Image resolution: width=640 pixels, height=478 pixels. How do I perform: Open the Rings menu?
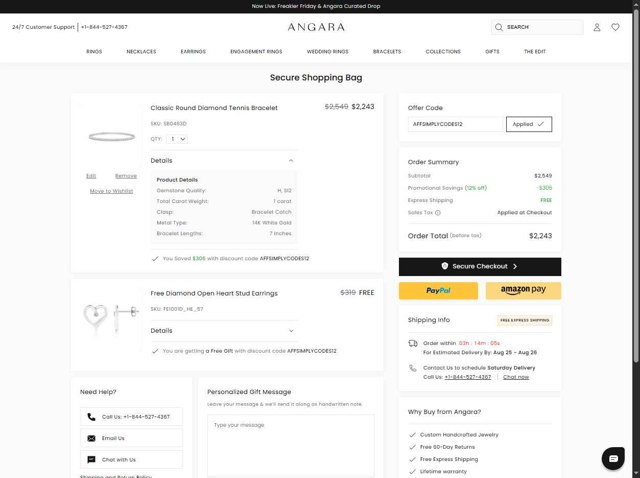pos(94,51)
